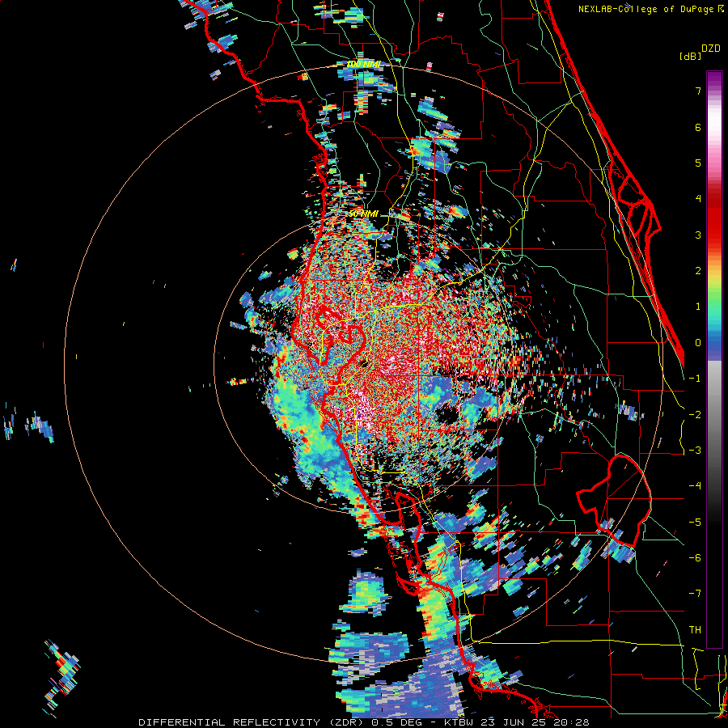Select the -6 value on color scale
Screen dimensions: 728x728
[695, 558]
